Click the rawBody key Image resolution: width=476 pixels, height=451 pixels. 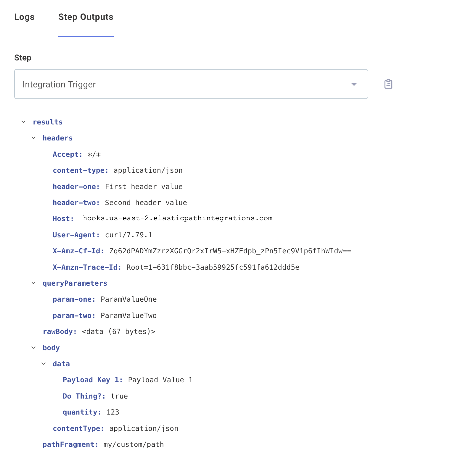(x=60, y=332)
